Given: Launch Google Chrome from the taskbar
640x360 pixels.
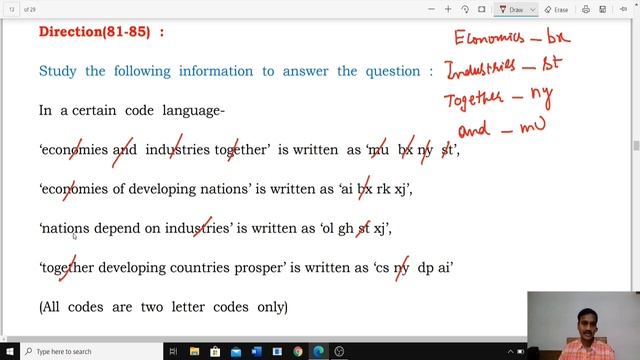Looking at the screenshot, I should coord(298,351).
